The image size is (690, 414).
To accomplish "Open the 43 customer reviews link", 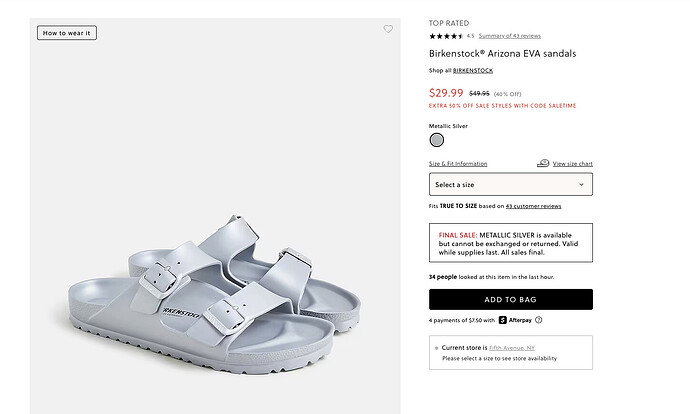I will [x=533, y=206].
